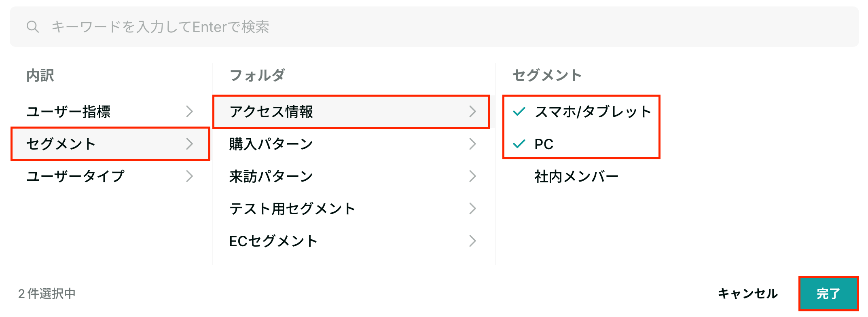Focus the keyword search input field
The width and height of the screenshot is (868, 317).
(434, 27)
